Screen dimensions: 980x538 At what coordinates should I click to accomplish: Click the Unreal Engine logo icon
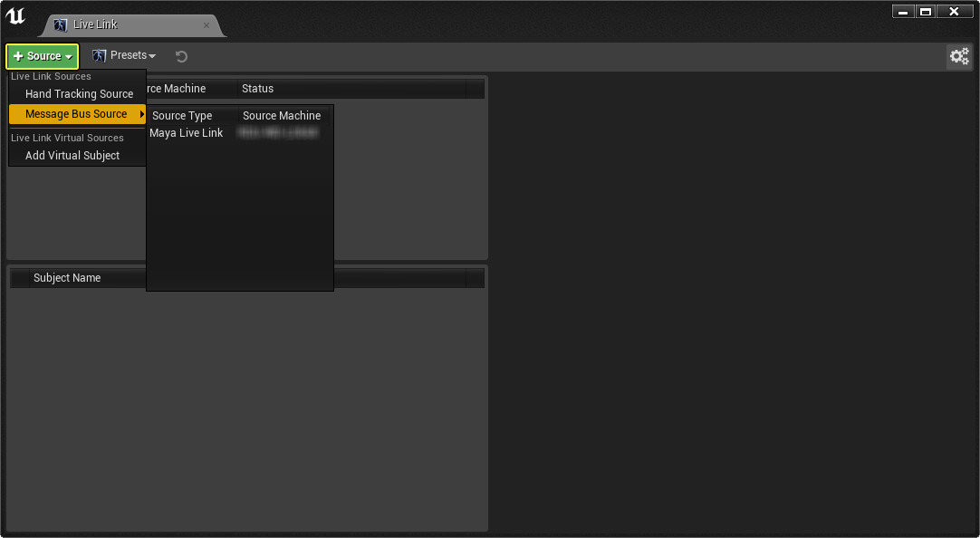click(x=15, y=17)
